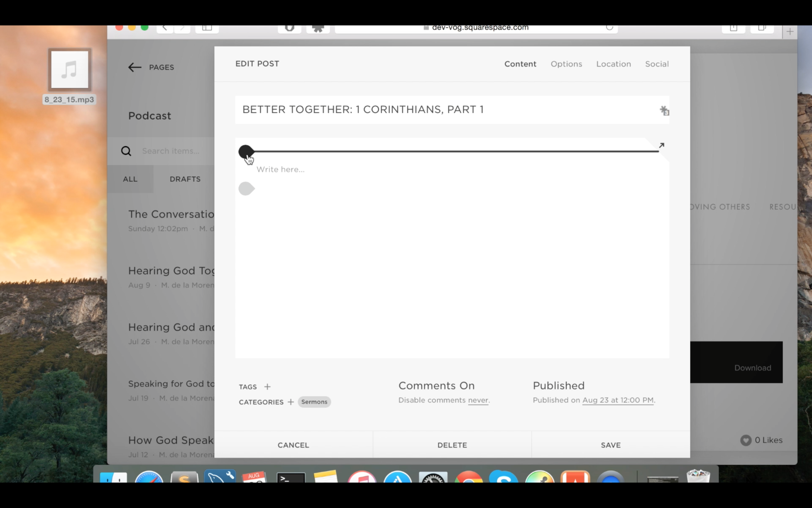Open Sequel Pro from the Dock
812x508 pixels.
[220, 476]
